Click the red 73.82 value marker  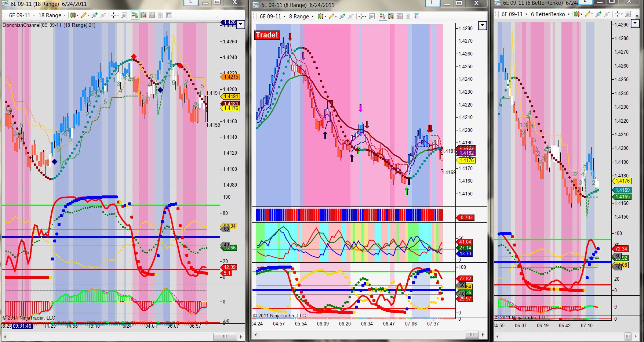tap(465, 278)
